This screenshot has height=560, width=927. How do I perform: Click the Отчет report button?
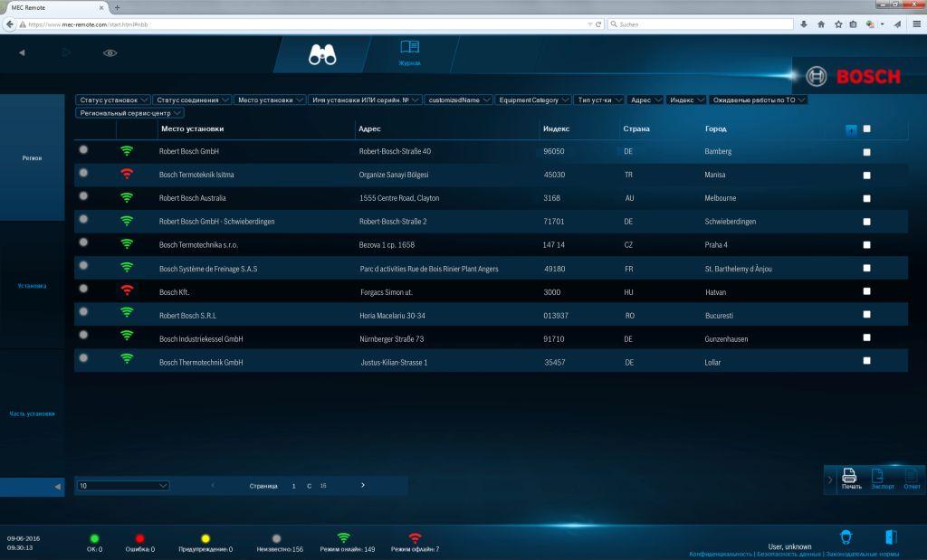click(x=912, y=479)
